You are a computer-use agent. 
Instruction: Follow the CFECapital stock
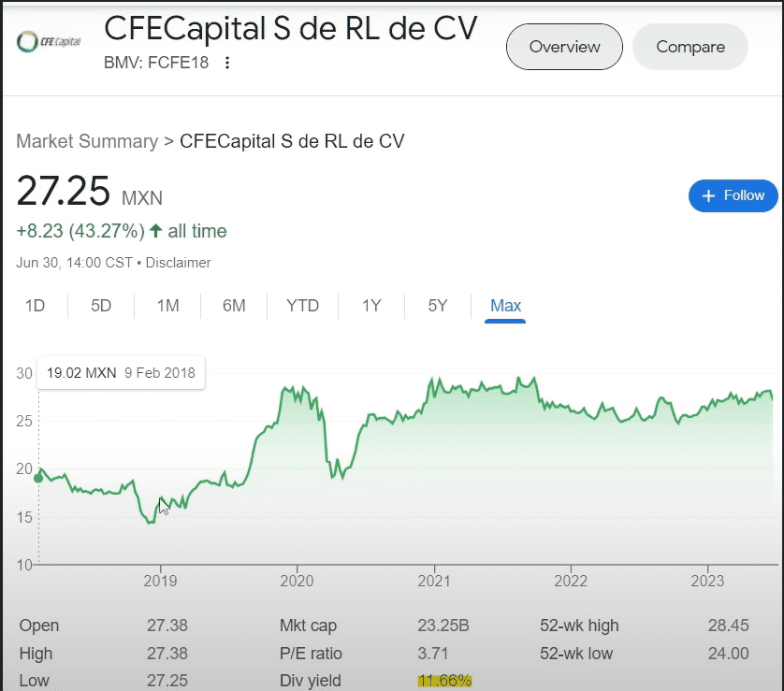pyautogui.click(x=733, y=195)
